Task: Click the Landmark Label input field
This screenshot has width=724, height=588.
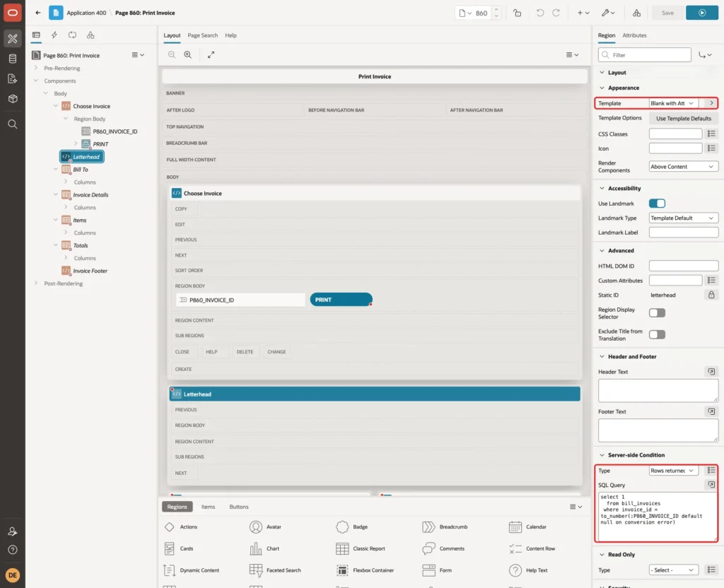Action: coord(684,232)
